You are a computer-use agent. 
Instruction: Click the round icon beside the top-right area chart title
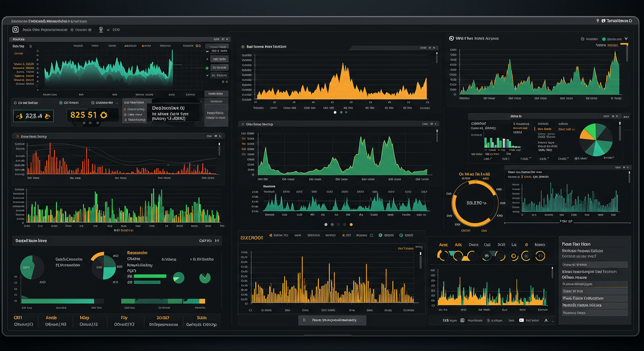451,39
